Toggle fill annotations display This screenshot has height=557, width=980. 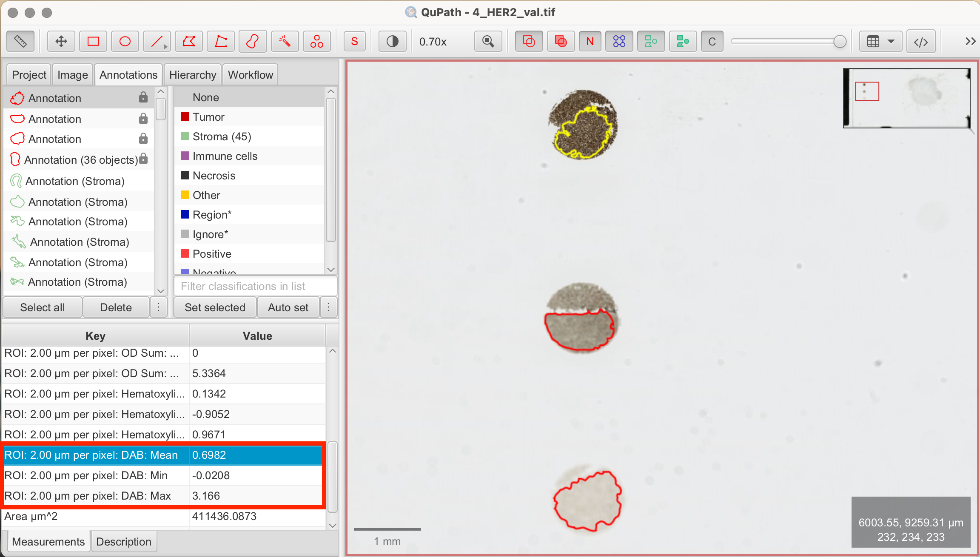point(560,41)
